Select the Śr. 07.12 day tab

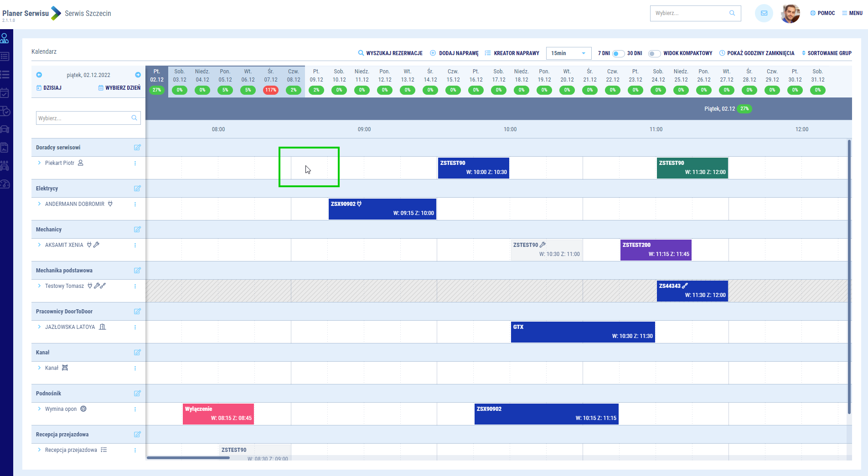(x=271, y=80)
